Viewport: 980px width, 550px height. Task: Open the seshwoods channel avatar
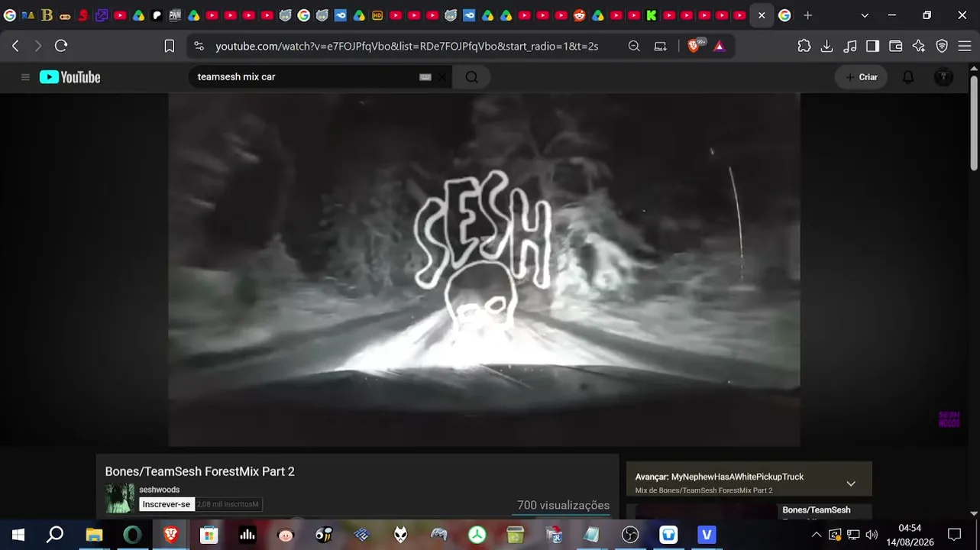click(x=120, y=498)
